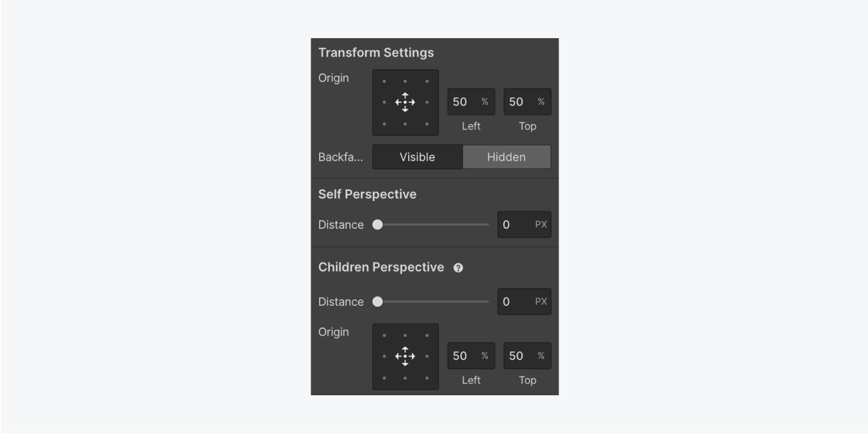Set Backface visibility to Visible

click(x=418, y=157)
